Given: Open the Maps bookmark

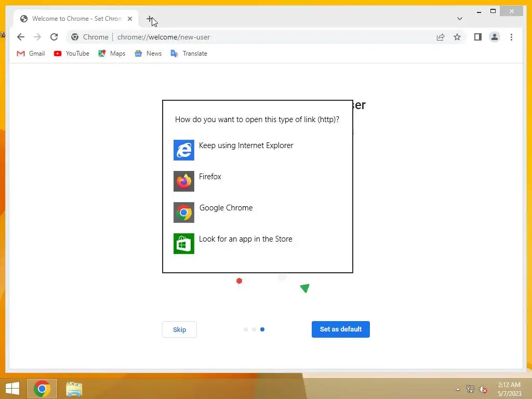Looking at the screenshot, I should click(112, 54).
